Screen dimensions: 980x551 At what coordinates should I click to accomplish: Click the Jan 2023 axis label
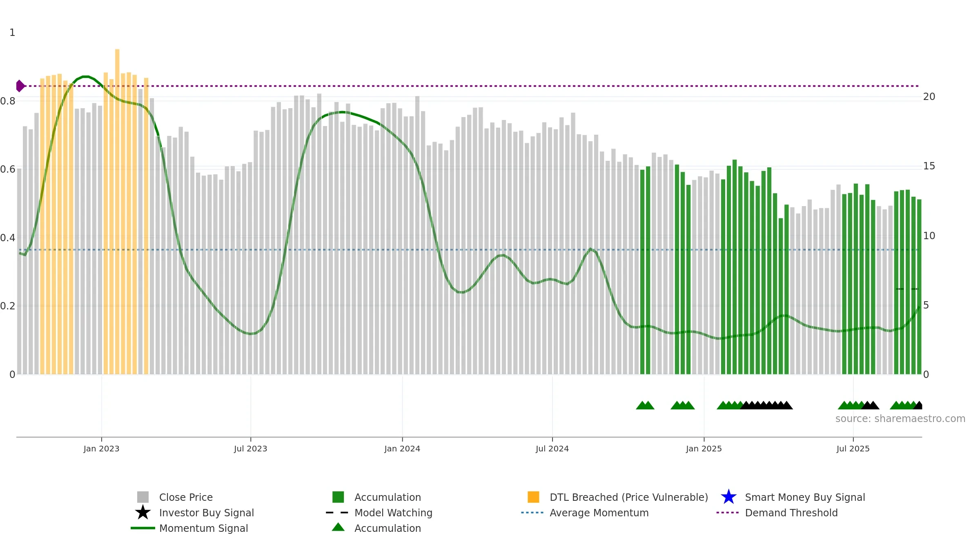click(101, 449)
